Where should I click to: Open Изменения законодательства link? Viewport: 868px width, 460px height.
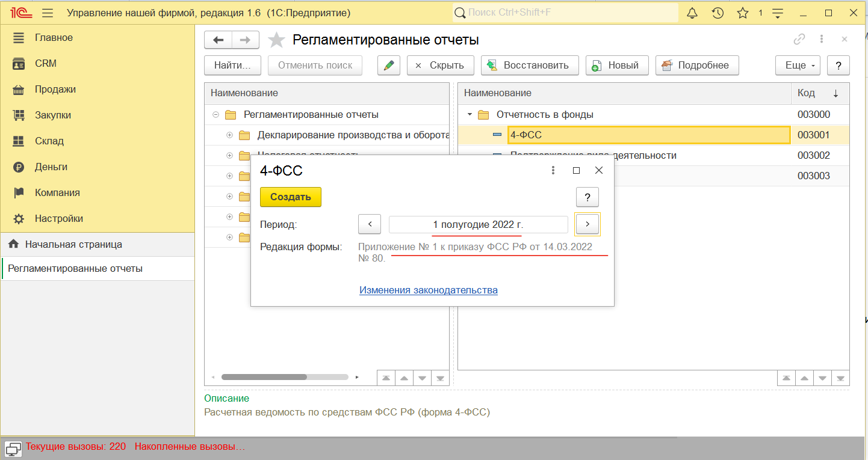pyautogui.click(x=429, y=290)
